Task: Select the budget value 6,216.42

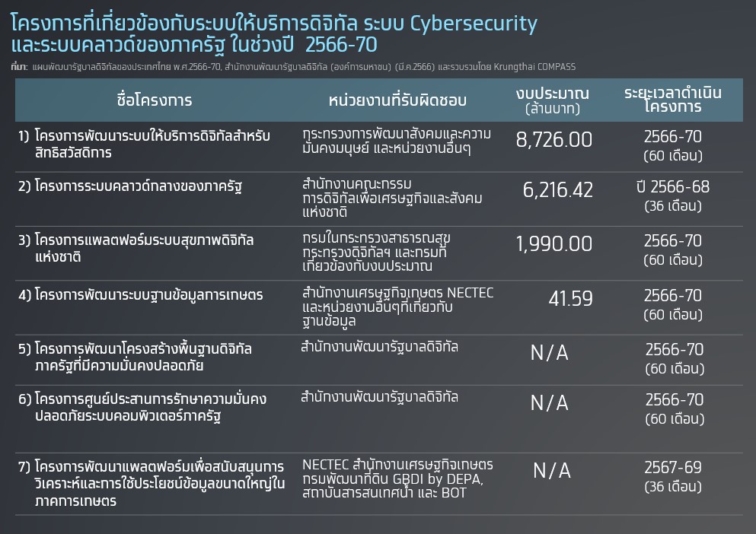Action: (558, 190)
